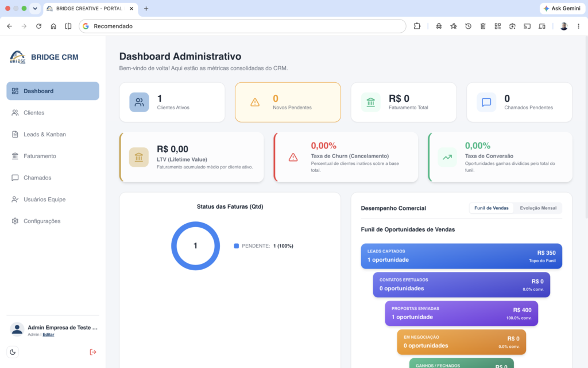Expand the tab search dropdown arrow
Viewport: 588px width, 368px height.
(x=35, y=8)
